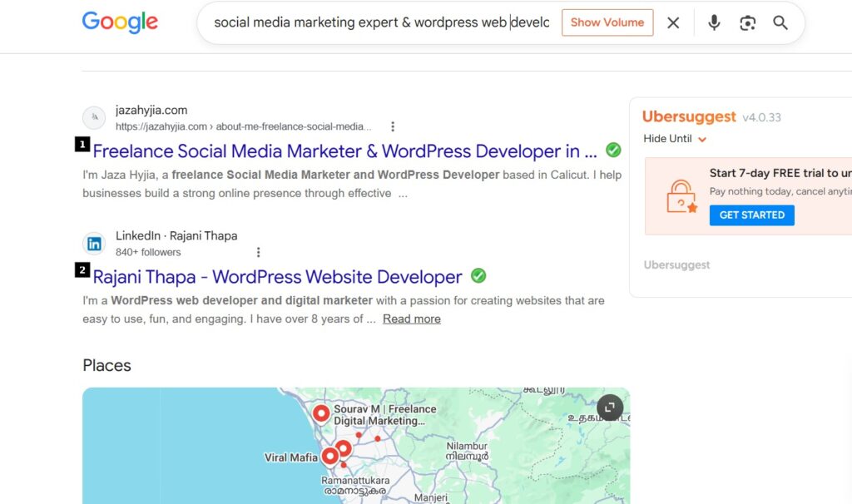Click the jazahyjia.com site favicon
852x504 pixels.
click(x=94, y=118)
